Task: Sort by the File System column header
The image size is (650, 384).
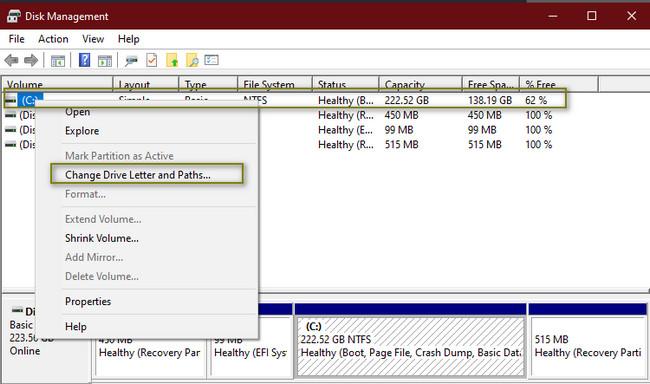Action: [x=275, y=84]
